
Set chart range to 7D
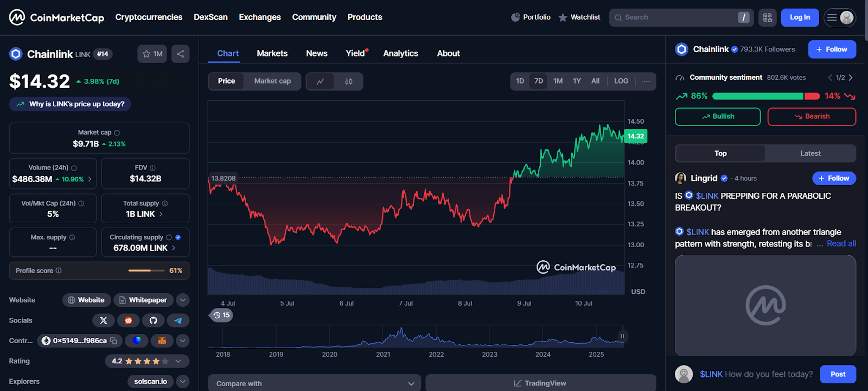539,81
